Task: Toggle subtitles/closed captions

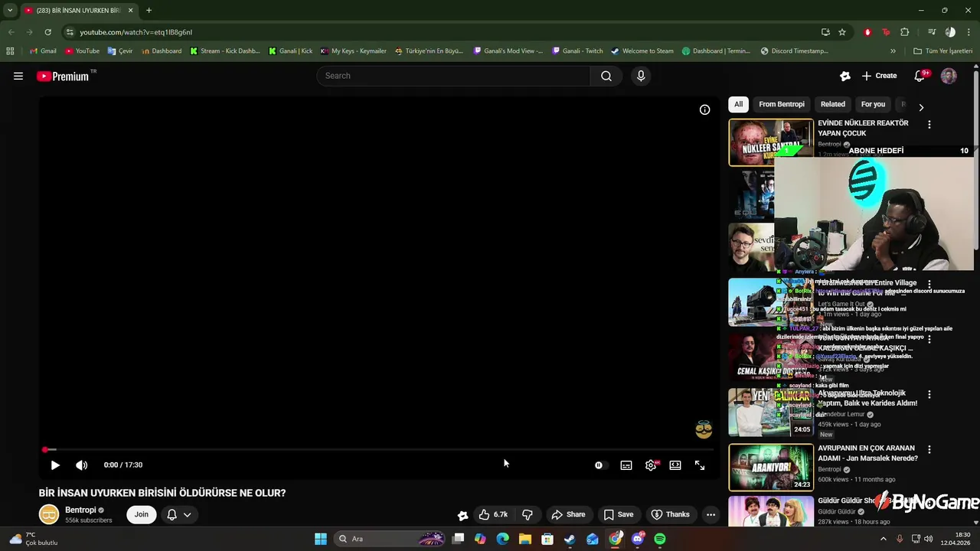Action: coord(626,465)
